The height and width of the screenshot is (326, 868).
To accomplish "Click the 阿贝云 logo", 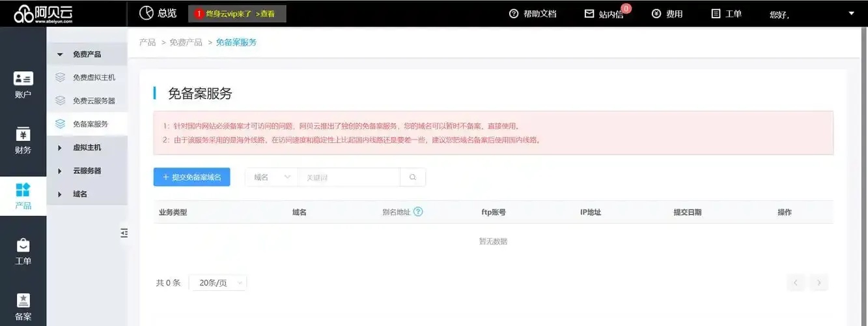I will [x=44, y=13].
